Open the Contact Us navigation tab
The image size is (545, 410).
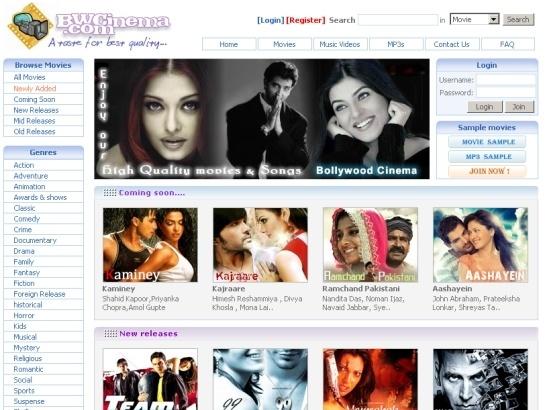pyautogui.click(x=452, y=44)
